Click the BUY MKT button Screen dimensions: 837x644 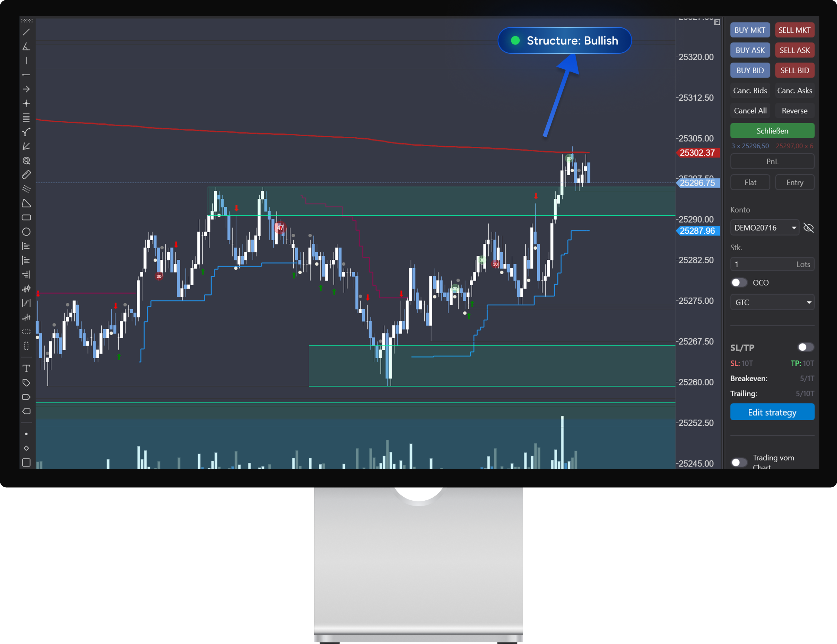[x=750, y=30]
